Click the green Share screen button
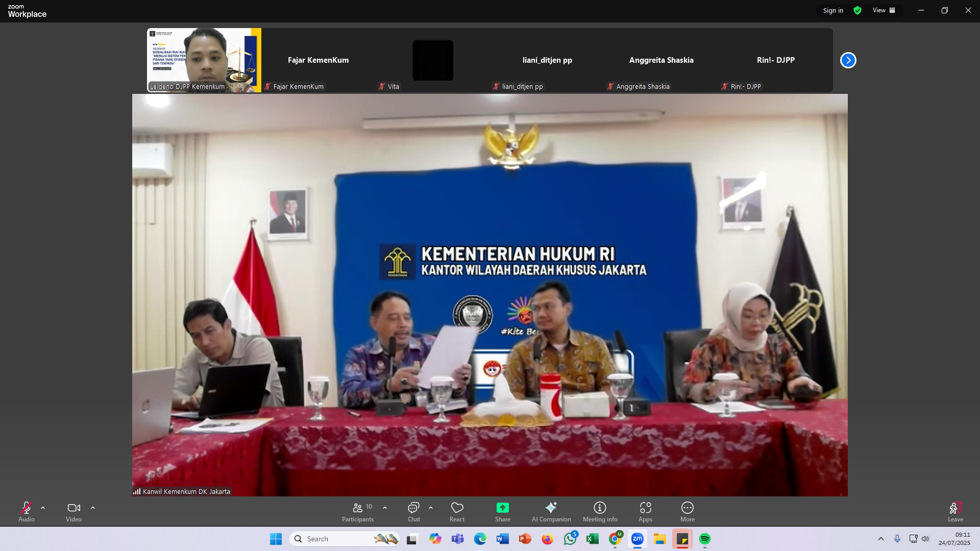 pos(503,512)
